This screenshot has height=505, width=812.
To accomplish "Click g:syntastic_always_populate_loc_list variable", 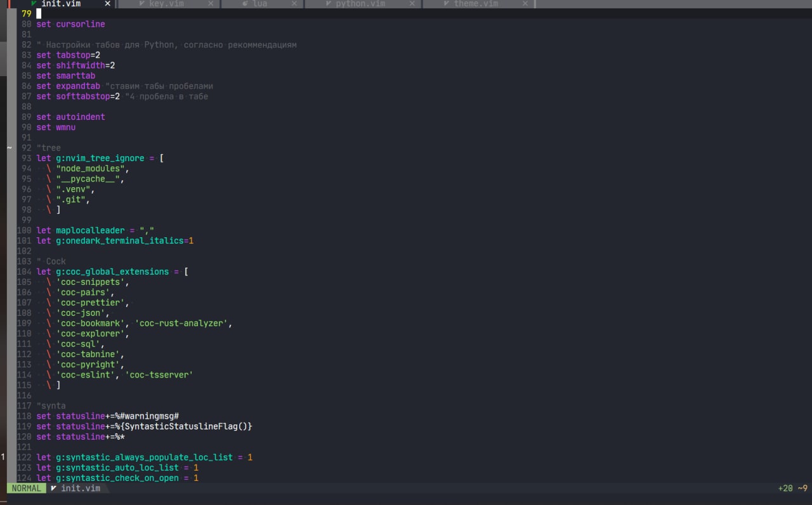I will pos(145,457).
